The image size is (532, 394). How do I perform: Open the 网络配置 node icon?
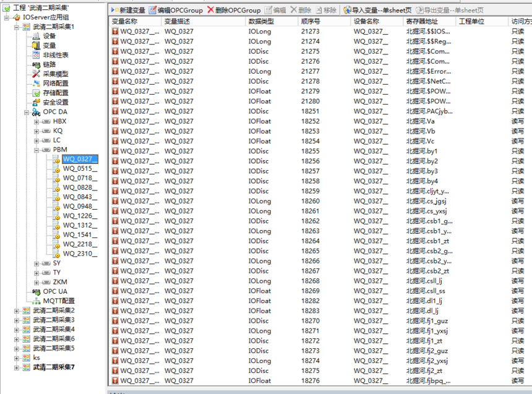pos(36,84)
